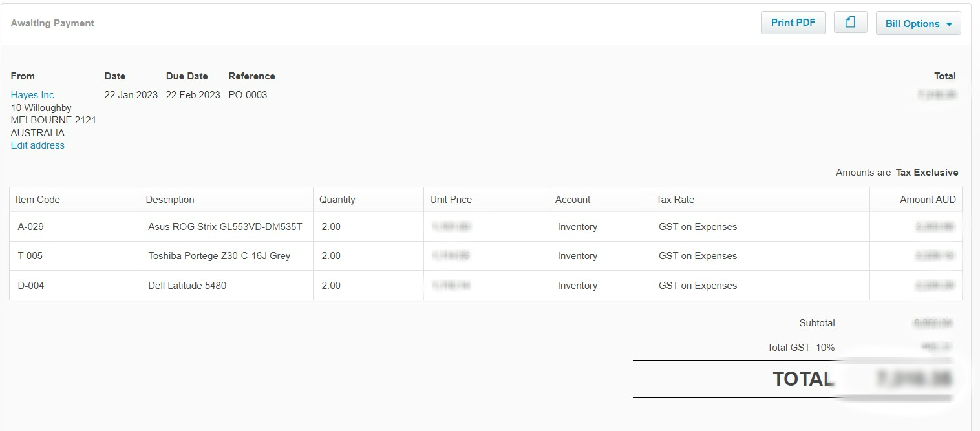
Task: Select the Amount AUD column header
Action: coord(928,200)
